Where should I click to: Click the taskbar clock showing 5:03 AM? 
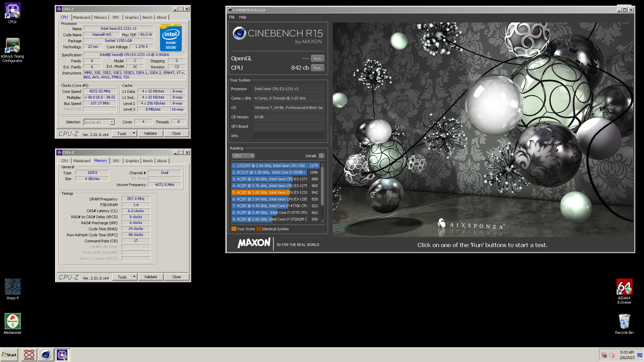point(627,355)
